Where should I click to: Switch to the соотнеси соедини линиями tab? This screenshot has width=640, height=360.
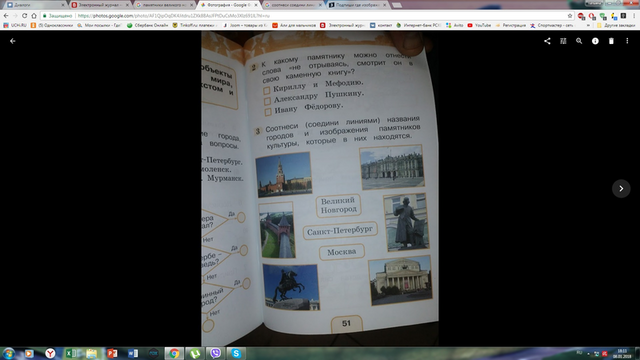click(293, 5)
